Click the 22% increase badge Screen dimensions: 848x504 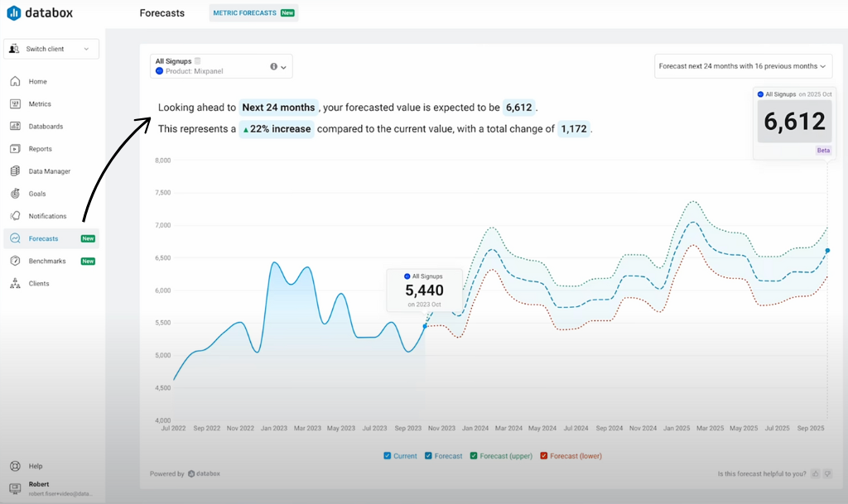coord(277,129)
